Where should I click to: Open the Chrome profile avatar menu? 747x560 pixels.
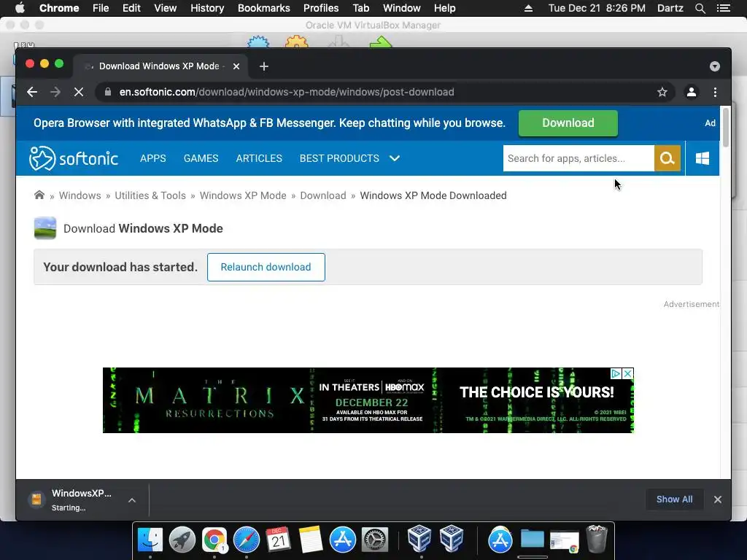[692, 92]
